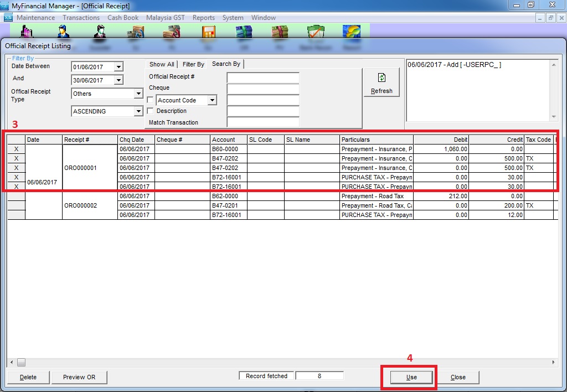Open the 01/06/2017 start date picker
567x392 pixels.
coord(118,67)
